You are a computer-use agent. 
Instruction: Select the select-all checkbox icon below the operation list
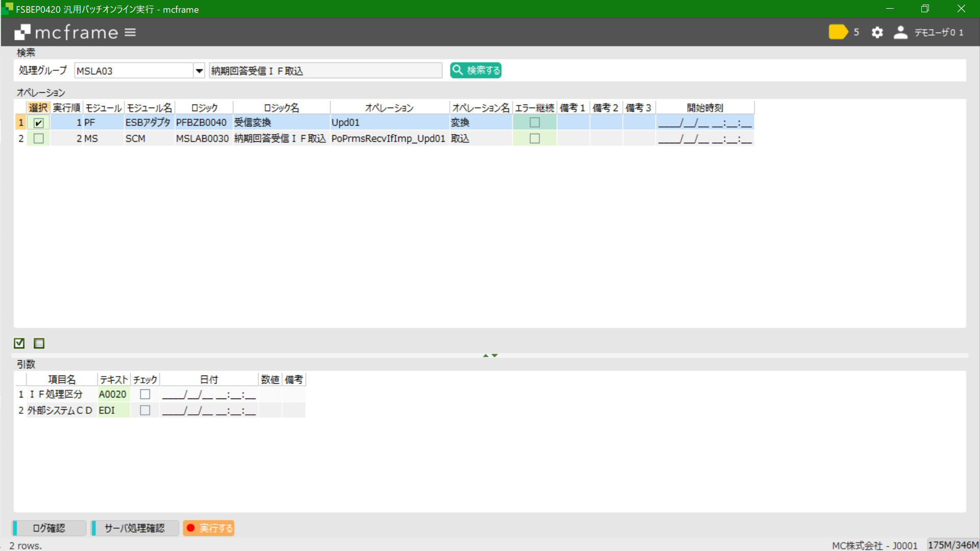19,343
